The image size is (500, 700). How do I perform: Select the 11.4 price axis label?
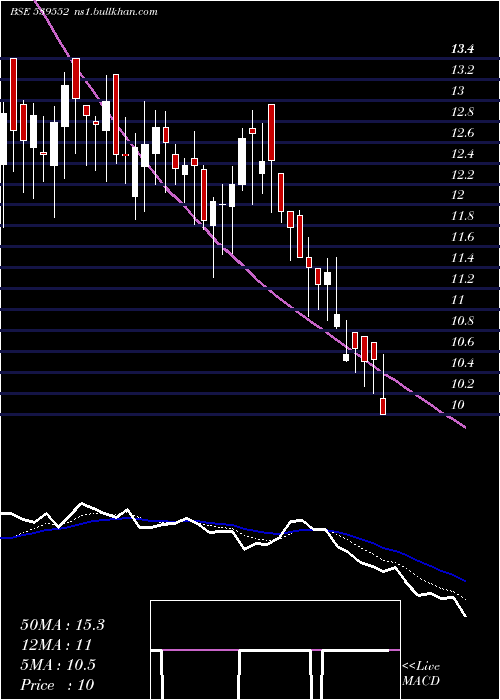pyautogui.click(x=462, y=258)
